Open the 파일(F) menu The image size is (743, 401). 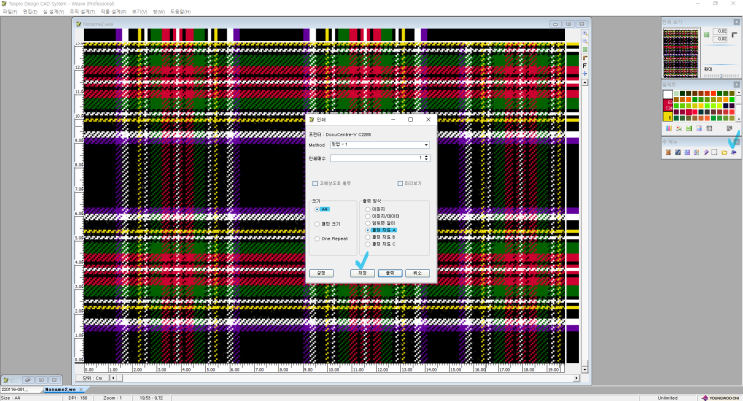[10, 12]
